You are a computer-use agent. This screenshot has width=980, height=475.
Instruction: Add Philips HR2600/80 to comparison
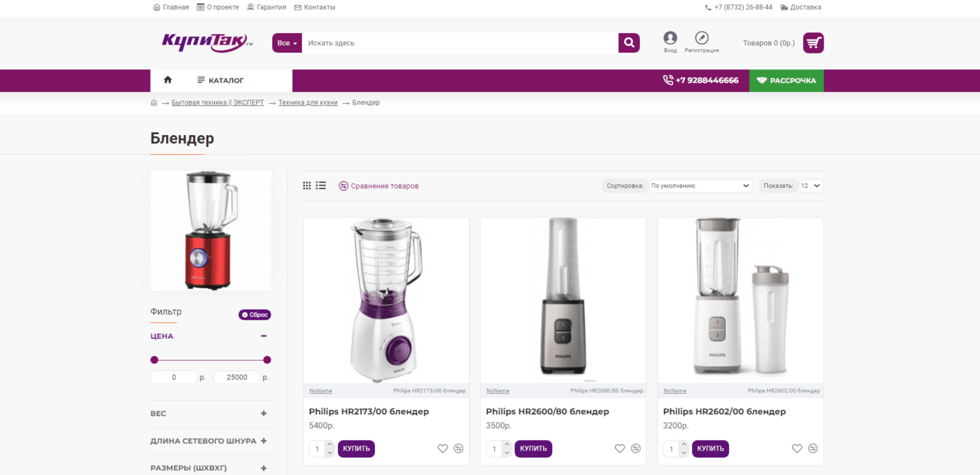point(636,449)
